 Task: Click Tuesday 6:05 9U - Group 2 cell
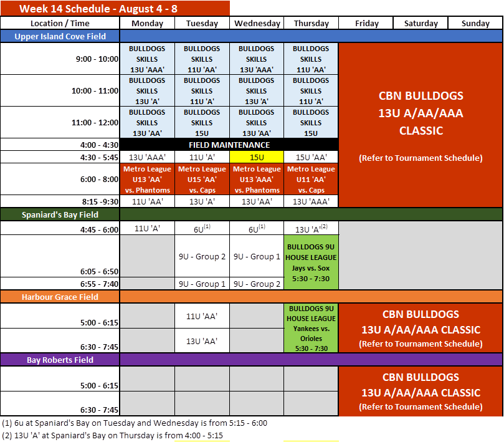[x=202, y=256]
